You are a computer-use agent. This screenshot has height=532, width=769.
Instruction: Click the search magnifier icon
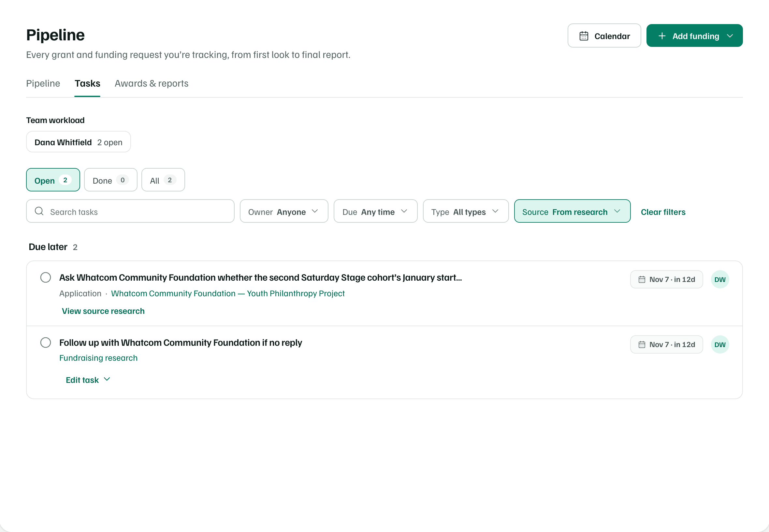39,211
